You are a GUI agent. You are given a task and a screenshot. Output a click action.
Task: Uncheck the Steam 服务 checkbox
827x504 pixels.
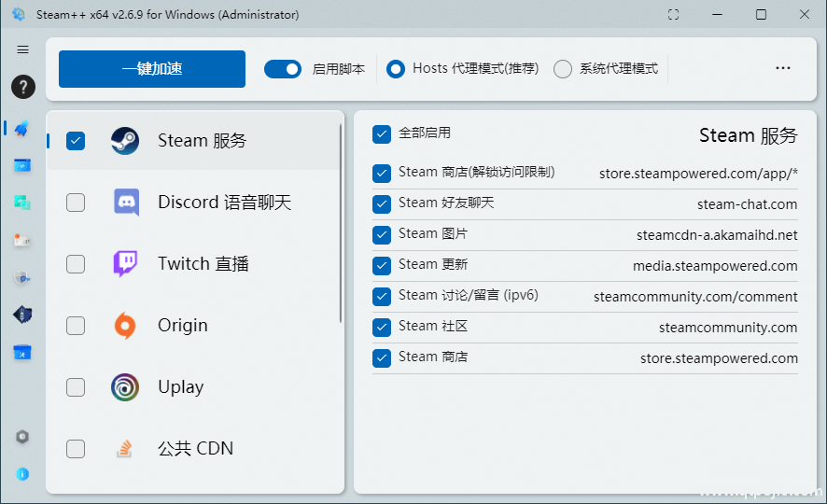(76, 141)
